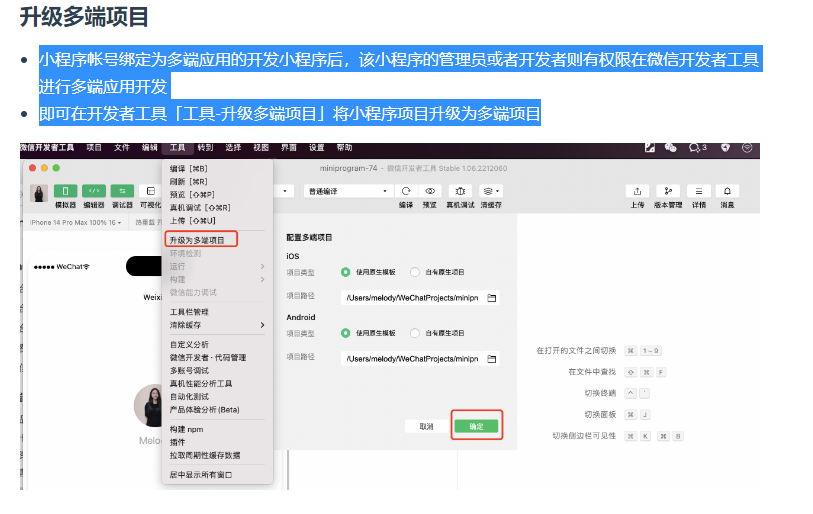The width and height of the screenshot is (813, 514).
Task: Click the 调试器 debugger toggle icon
Action: [122, 191]
